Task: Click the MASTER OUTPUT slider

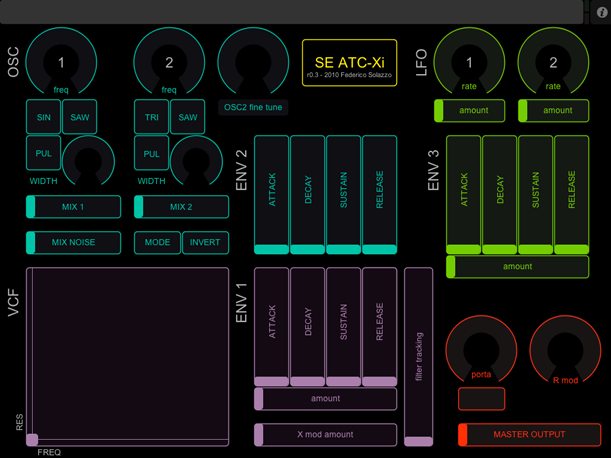Action: coord(530,435)
